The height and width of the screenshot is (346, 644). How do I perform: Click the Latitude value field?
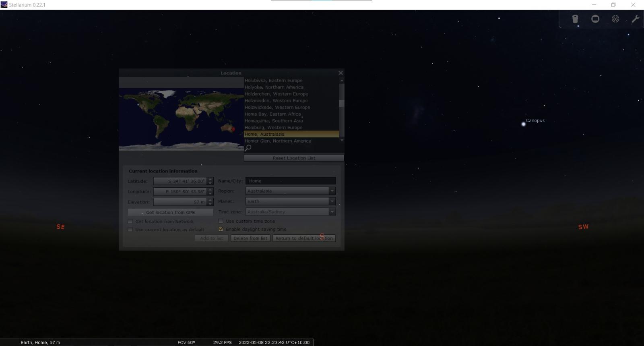(180, 181)
